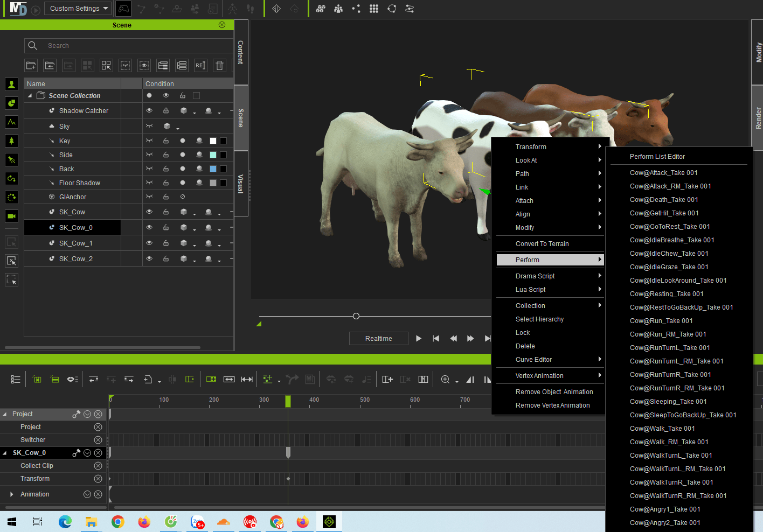Choose Cow@Walk_Take 001 from Perform list

coord(662,429)
